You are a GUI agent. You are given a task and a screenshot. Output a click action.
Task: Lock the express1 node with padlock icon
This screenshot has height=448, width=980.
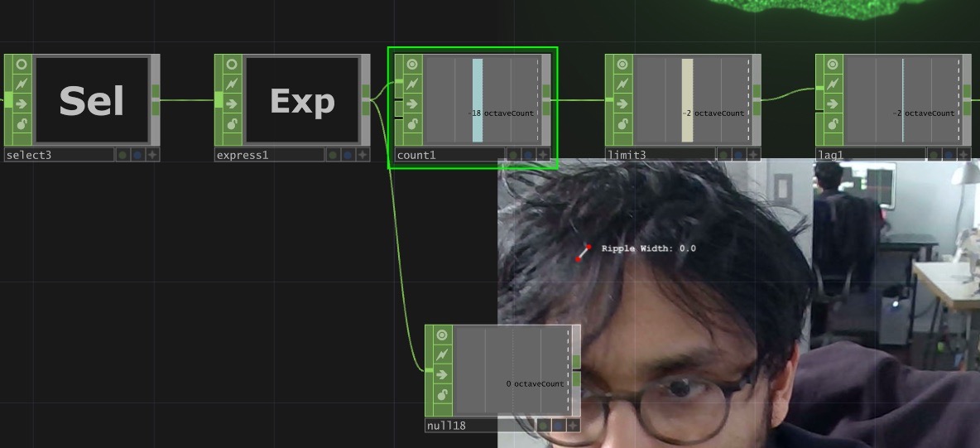click(x=232, y=124)
